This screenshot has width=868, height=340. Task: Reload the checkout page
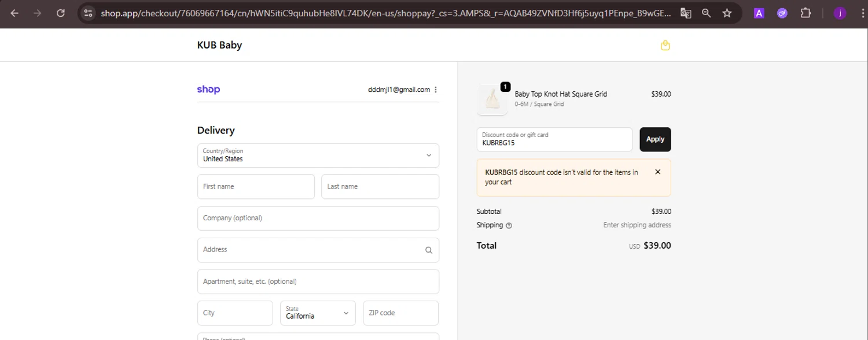(x=61, y=13)
